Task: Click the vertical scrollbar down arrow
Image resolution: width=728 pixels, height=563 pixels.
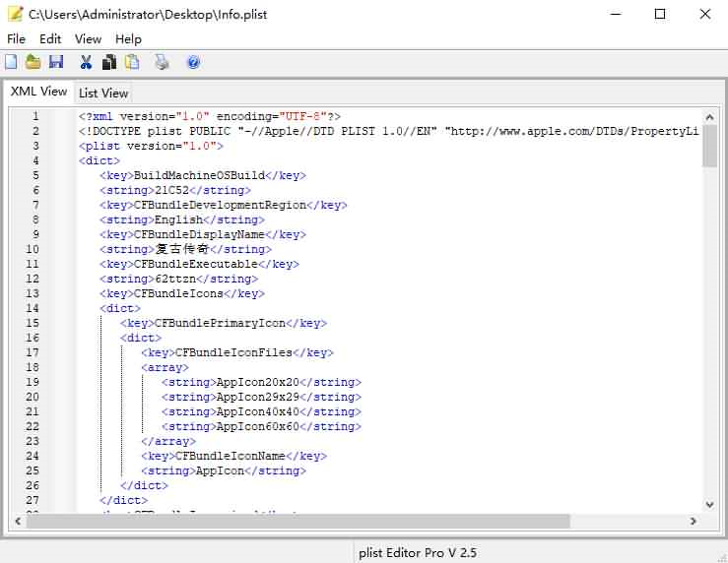Action: (709, 505)
